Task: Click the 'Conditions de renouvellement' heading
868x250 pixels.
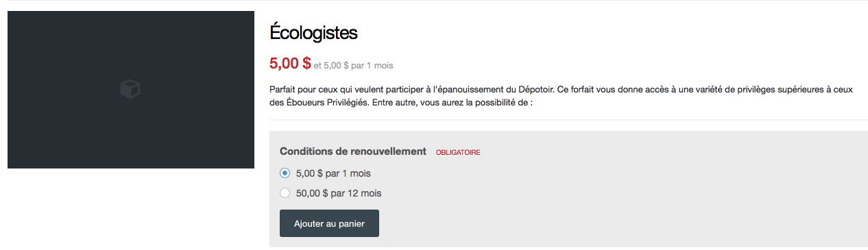Action: 353,151
